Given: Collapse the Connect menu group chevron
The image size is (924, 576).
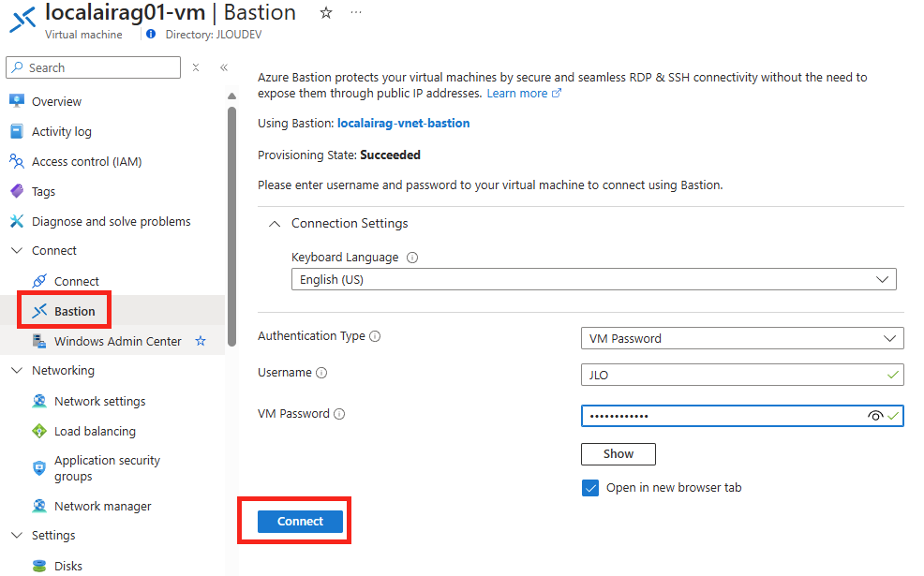Looking at the screenshot, I should click(17, 250).
